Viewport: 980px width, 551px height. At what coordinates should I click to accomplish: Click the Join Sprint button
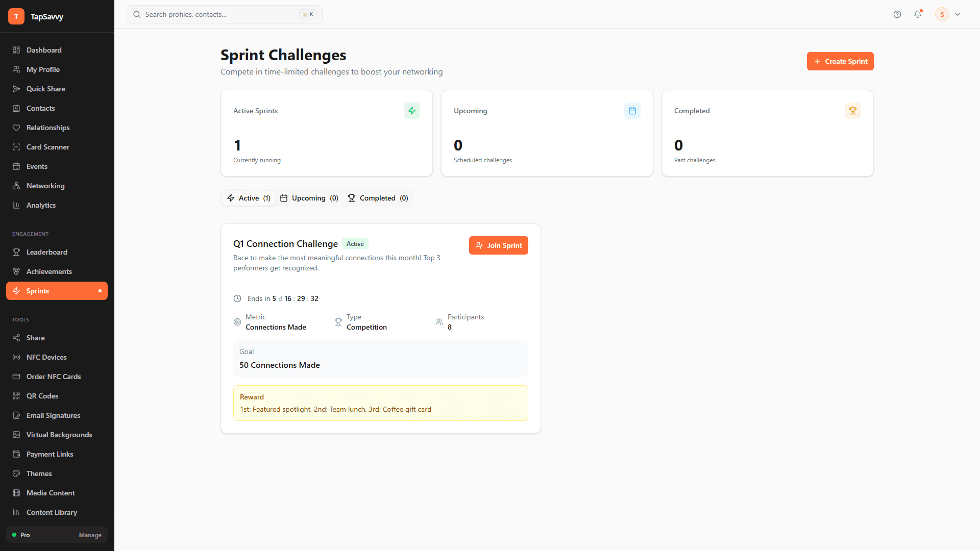tap(499, 245)
